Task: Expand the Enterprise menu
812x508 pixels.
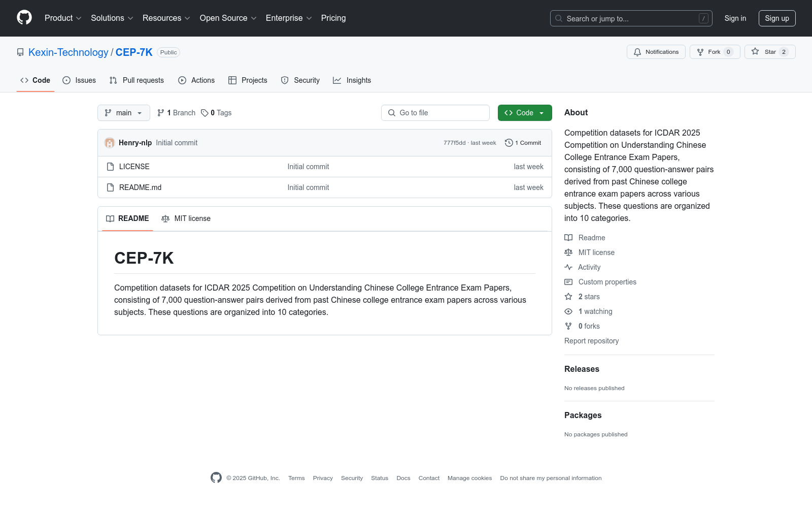Action: point(289,18)
